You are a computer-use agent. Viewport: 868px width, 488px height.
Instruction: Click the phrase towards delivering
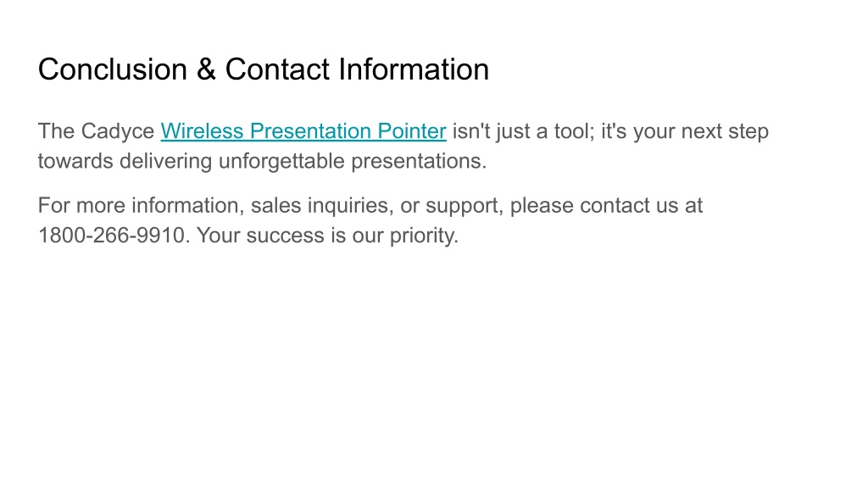[125, 162]
